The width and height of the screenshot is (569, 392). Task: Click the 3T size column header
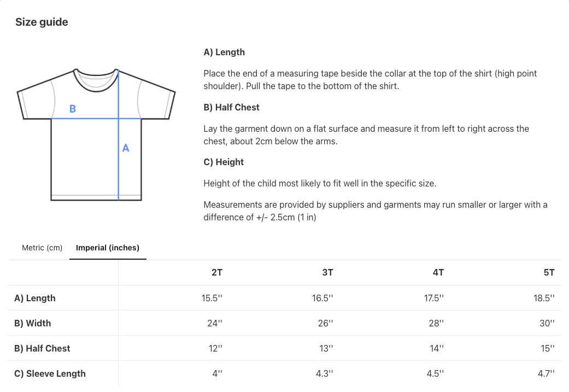pyautogui.click(x=327, y=272)
